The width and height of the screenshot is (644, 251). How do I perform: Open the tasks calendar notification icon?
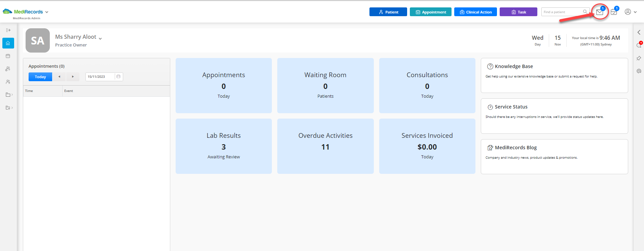[x=614, y=12]
